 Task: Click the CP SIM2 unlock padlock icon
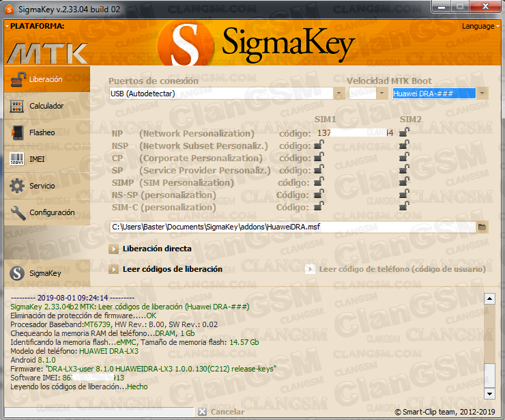[x=404, y=156]
